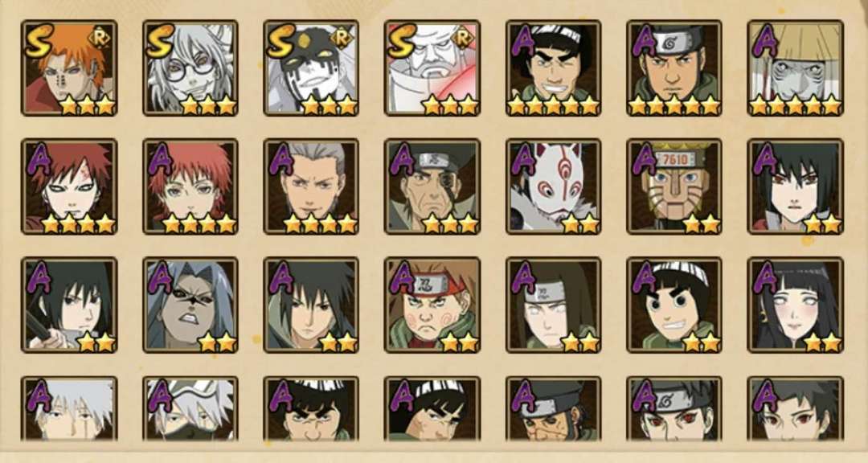Screen dimensions: 868x463
Task: Choose the gray-skinned curse mark character
Action: (190, 305)
